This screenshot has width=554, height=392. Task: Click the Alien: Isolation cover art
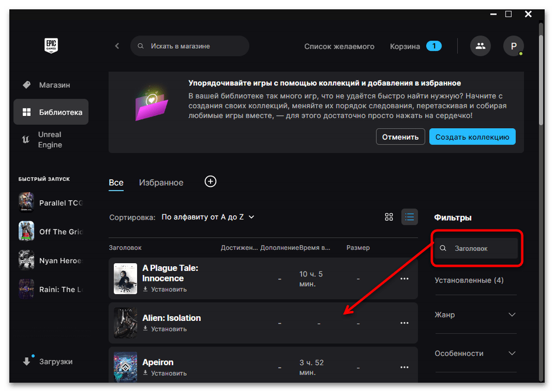pyautogui.click(x=125, y=323)
